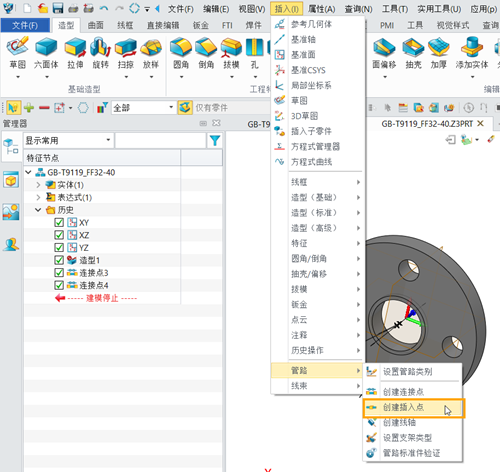This screenshot has height=472, width=500.
Task: Toggle the XZ plane checkbox
Action: click(59, 235)
